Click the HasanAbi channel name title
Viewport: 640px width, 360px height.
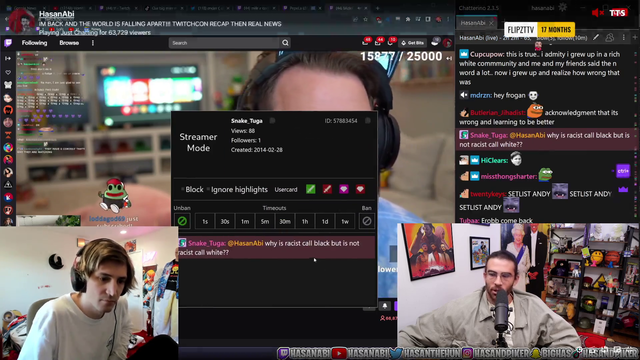pos(56,14)
